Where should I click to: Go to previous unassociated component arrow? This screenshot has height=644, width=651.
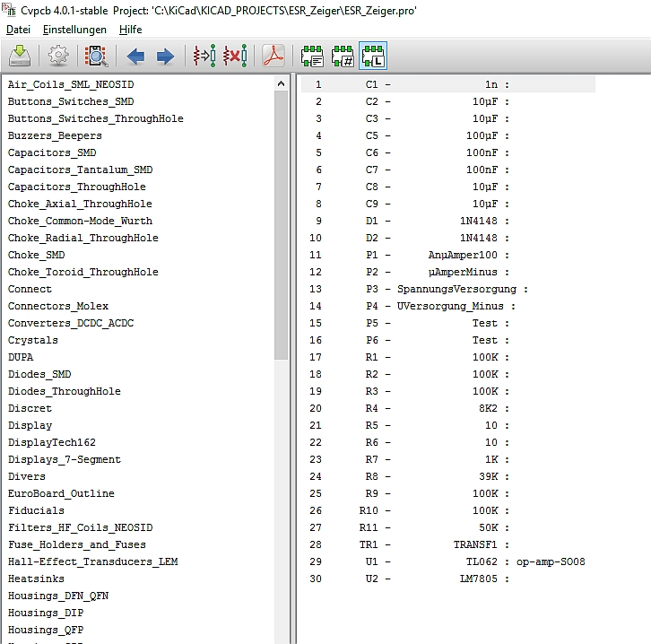(x=135, y=56)
